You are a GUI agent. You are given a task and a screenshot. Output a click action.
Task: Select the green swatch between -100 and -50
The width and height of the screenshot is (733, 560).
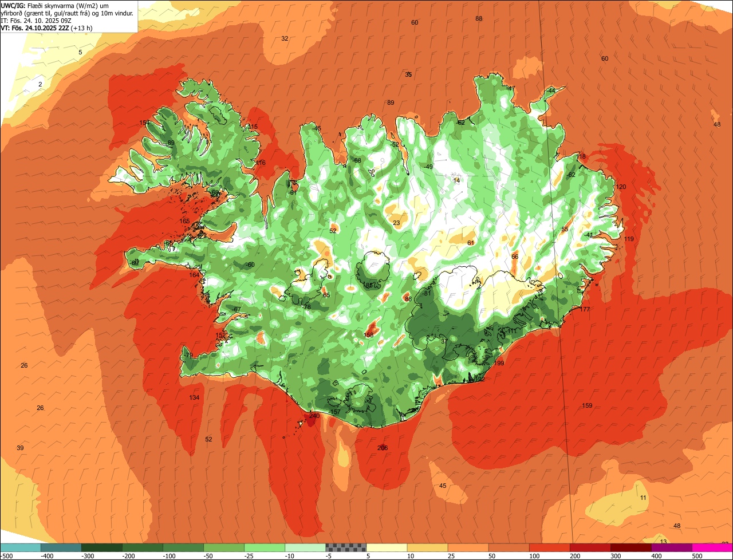click(183, 547)
